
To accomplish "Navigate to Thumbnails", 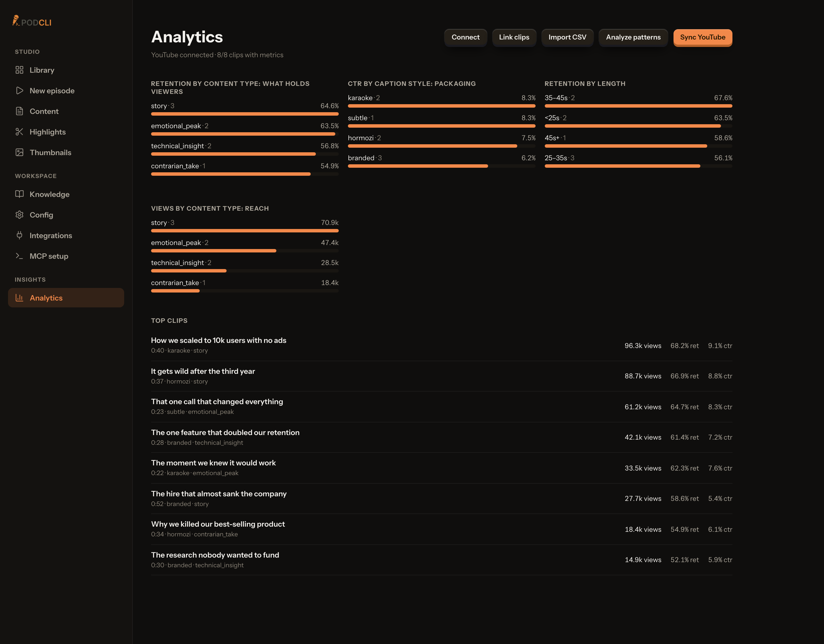I will [x=66, y=153].
